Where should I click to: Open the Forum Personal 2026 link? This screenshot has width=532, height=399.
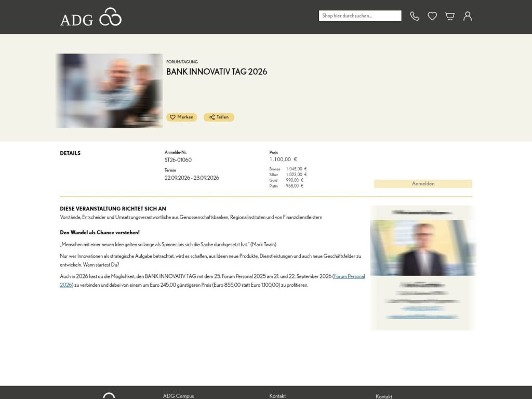point(349,276)
